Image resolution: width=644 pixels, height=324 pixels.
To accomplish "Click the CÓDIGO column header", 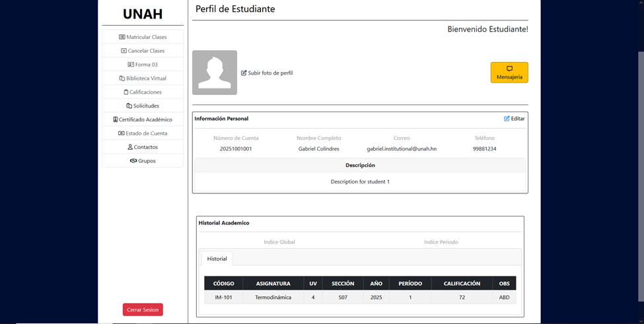I will pos(224,283).
